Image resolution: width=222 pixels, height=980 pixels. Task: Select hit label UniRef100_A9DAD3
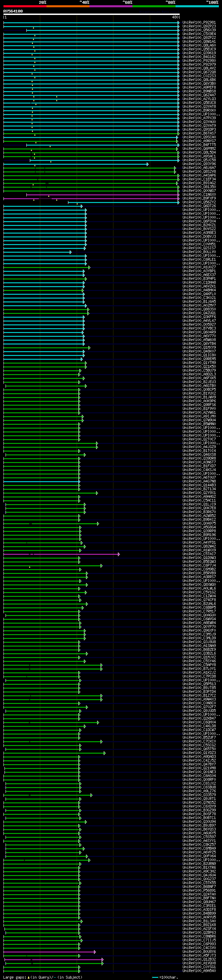coord(199,756)
